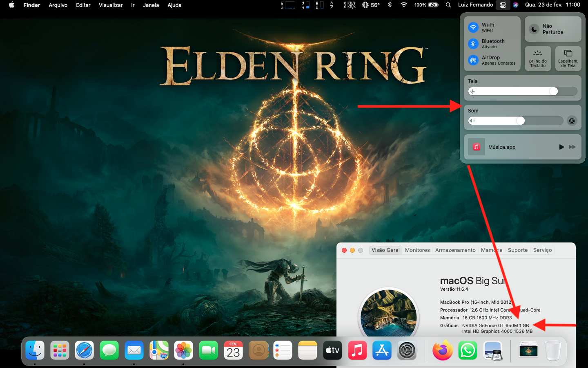
Task: Open Notes app in the Dock
Action: click(307, 350)
